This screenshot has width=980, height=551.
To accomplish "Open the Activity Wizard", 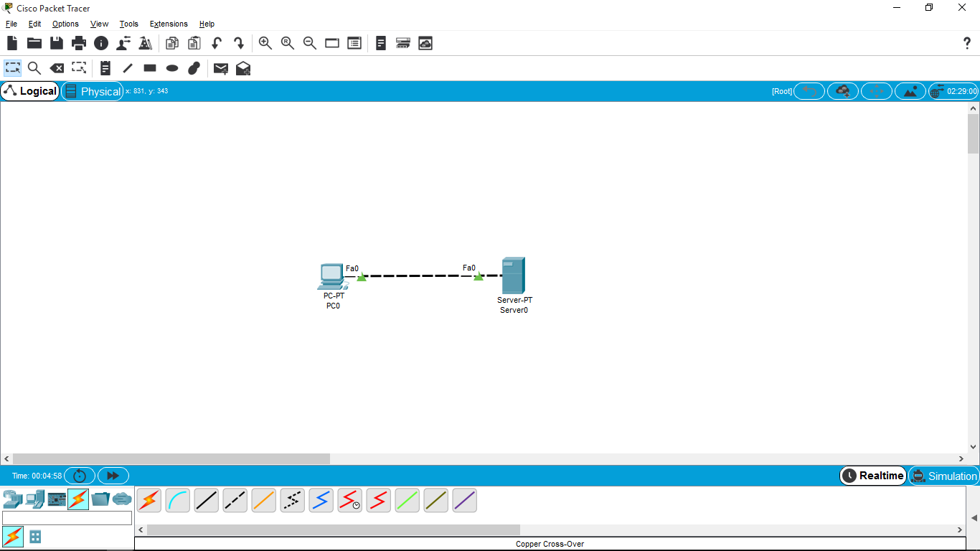I will (x=145, y=43).
